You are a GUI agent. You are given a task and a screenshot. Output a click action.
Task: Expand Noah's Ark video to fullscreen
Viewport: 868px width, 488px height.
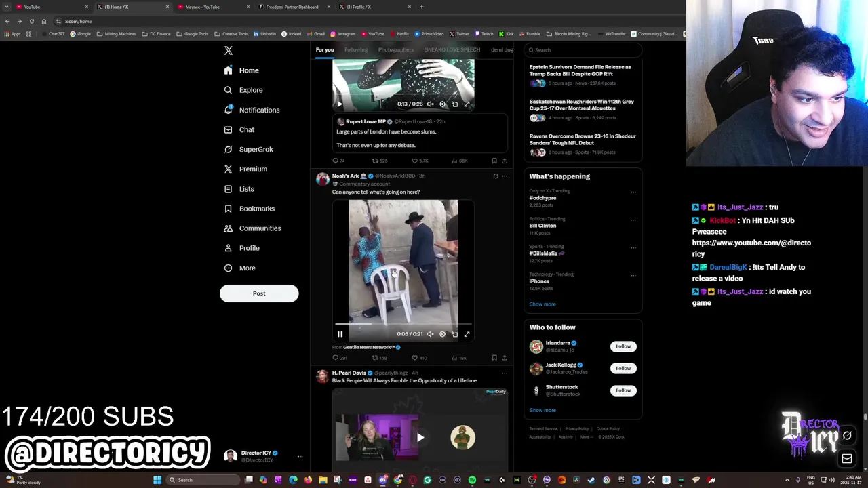467,334
